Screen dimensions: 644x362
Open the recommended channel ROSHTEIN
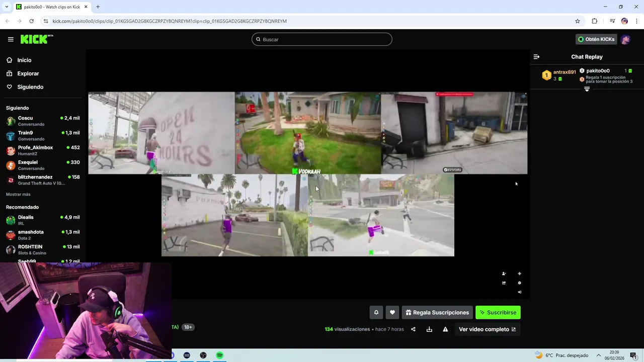(43, 249)
